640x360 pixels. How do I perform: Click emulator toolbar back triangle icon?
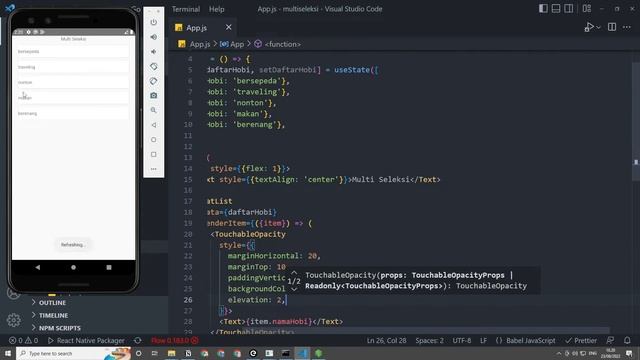[x=153, y=125]
